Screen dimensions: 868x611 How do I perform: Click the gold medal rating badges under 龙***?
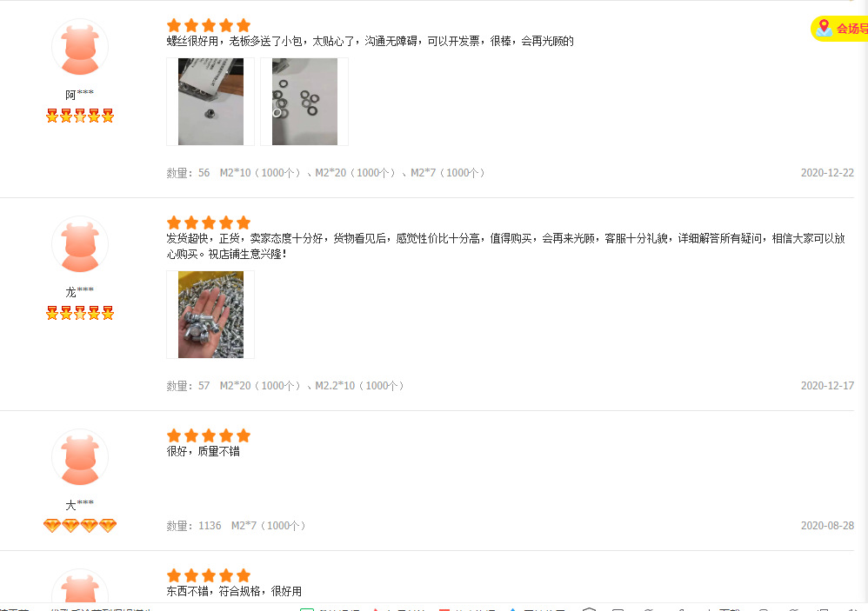80,313
